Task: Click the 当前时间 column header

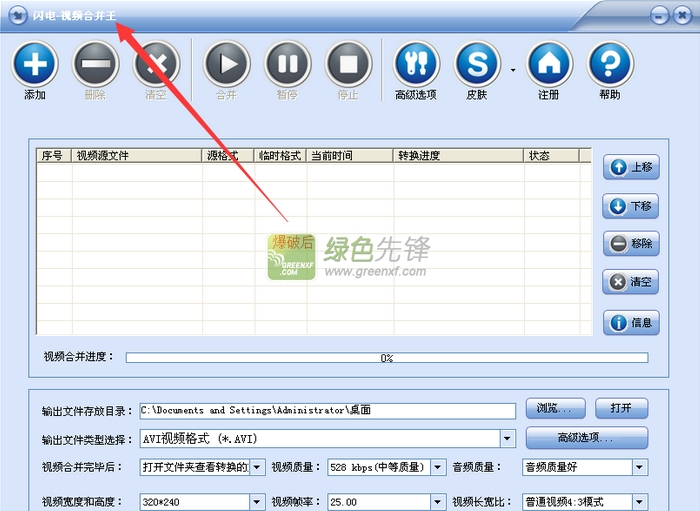Action: coord(350,155)
